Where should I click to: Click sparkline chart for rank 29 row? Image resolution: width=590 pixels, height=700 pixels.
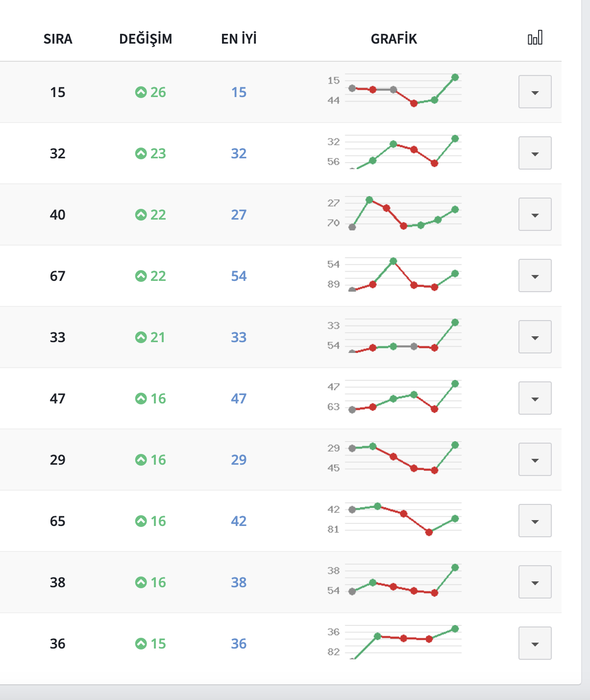394,459
